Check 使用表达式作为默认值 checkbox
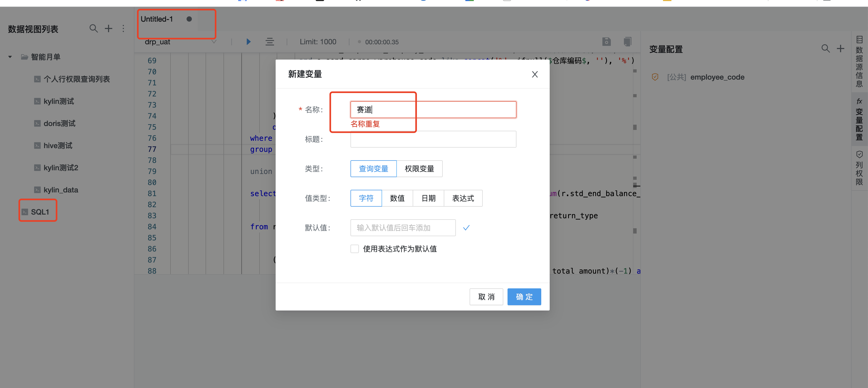Screen dimensions: 868x388 [354, 249]
